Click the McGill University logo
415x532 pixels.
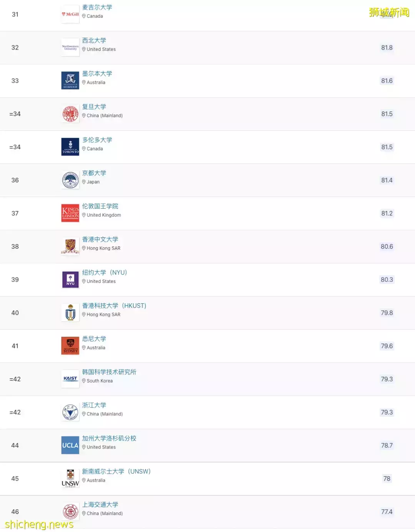(70, 14)
